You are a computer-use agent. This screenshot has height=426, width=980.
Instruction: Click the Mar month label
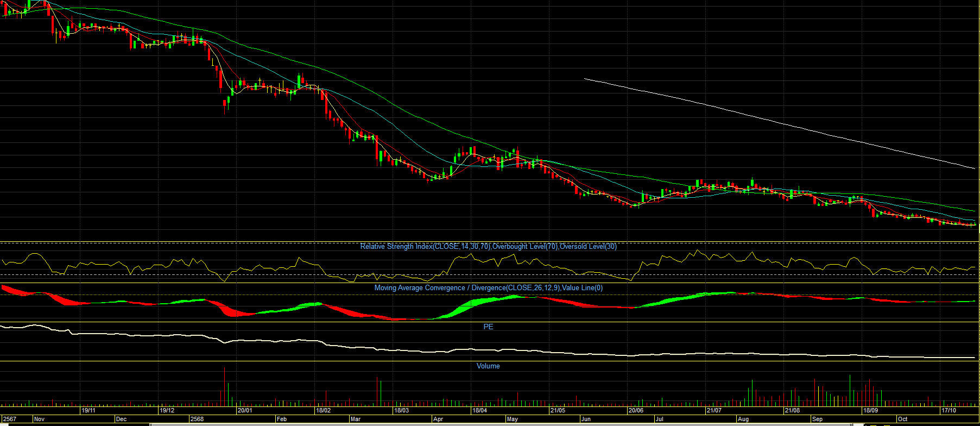coord(356,419)
